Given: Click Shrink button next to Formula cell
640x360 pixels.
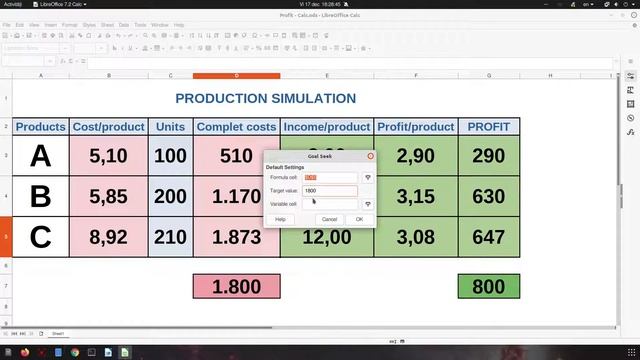Looking at the screenshot, I should point(368,178).
